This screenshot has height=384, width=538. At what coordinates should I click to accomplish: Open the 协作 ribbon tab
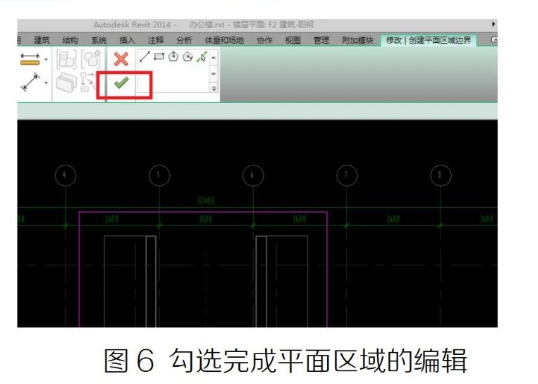[265, 40]
